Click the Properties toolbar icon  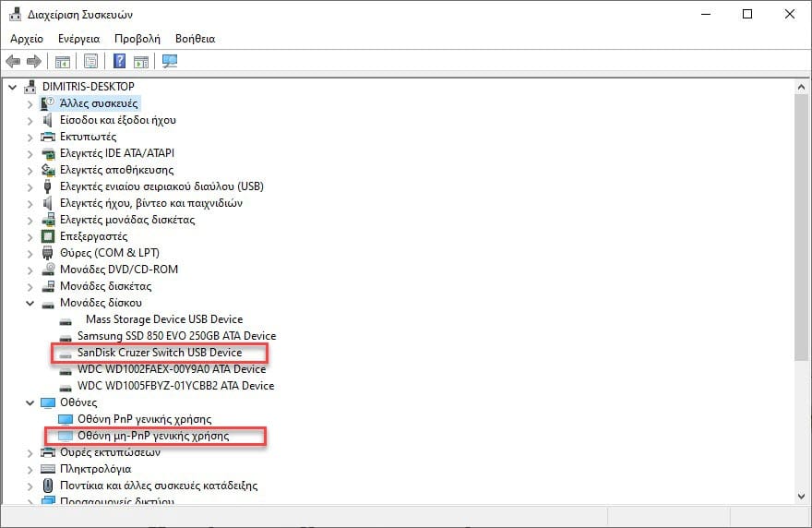pyautogui.click(x=90, y=62)
